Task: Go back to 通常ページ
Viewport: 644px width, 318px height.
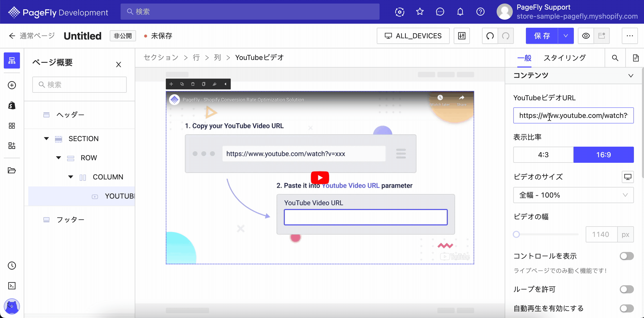Action: [x=32, y=36]
